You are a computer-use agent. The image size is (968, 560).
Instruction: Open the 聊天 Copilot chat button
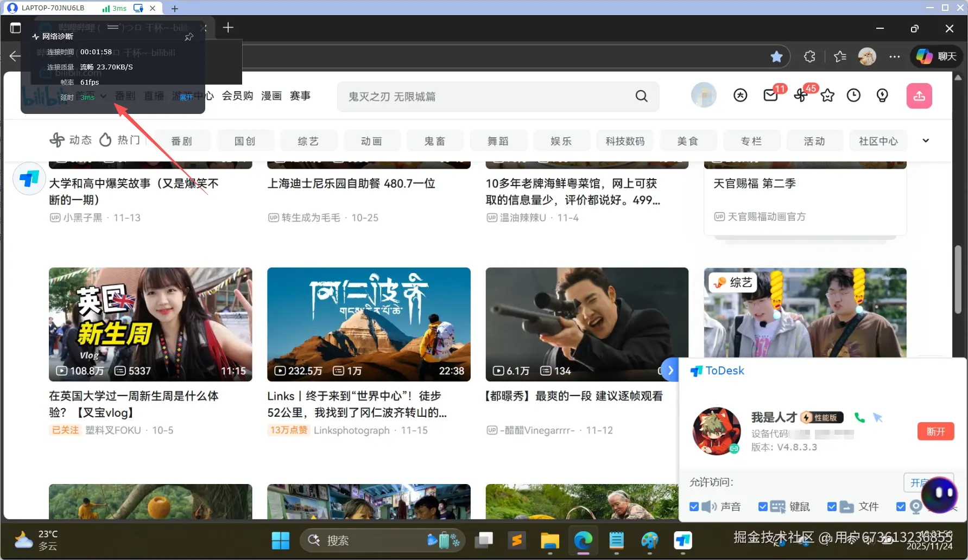point(937,56)
